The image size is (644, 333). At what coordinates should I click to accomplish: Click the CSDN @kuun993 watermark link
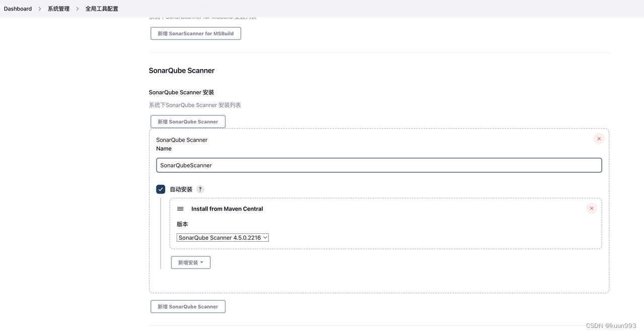[x=612, y=325]
